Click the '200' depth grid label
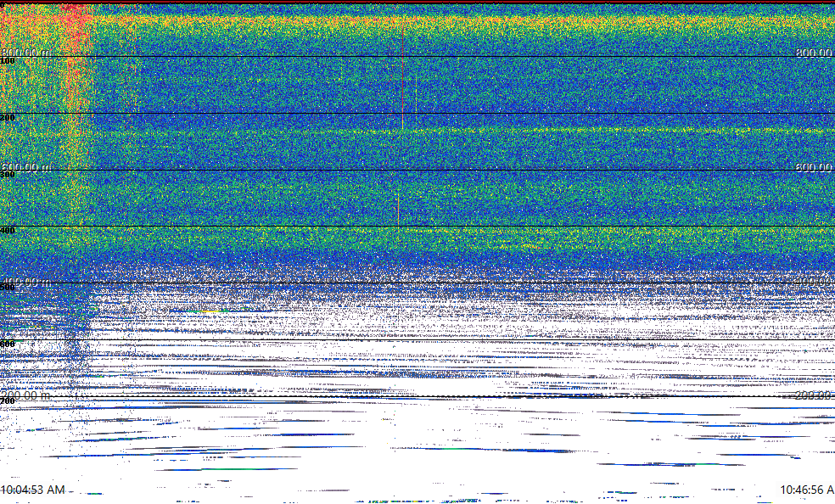 click(8, 118)
